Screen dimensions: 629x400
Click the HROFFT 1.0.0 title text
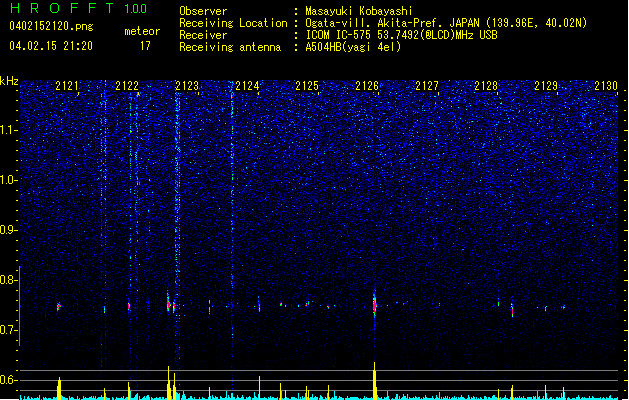(79, 8)
